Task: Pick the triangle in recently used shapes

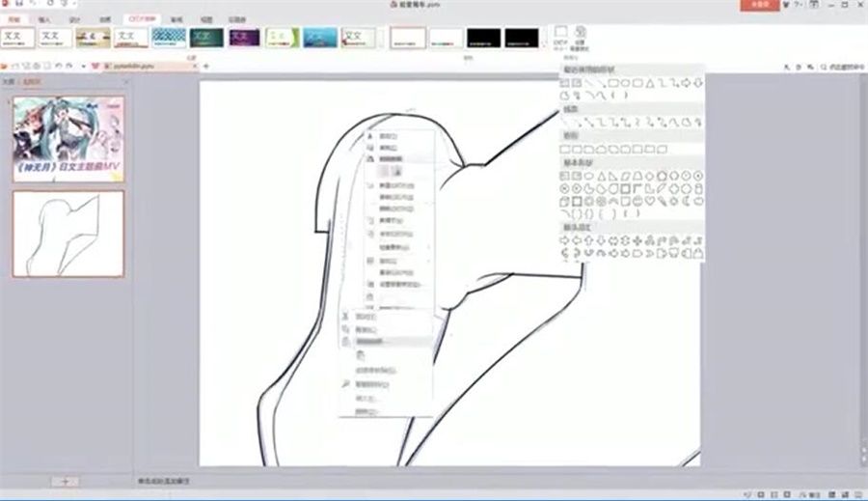Action: (650, 83)
